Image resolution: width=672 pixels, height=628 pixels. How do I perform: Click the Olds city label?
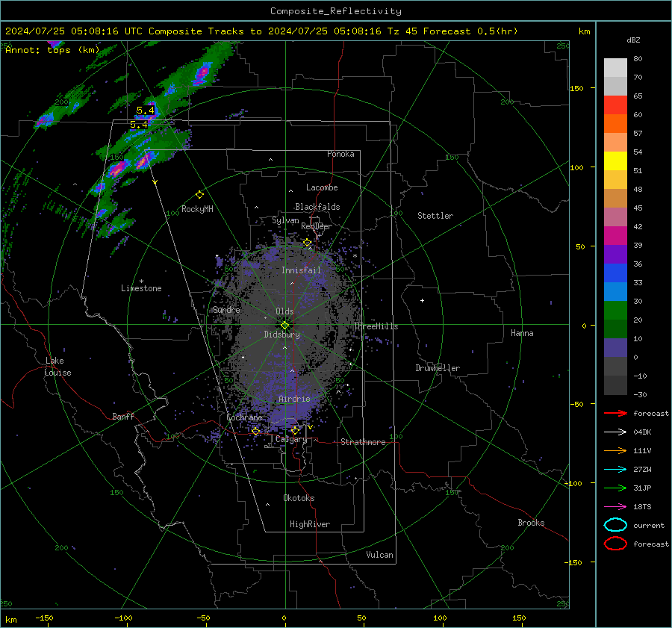[284, 311]
